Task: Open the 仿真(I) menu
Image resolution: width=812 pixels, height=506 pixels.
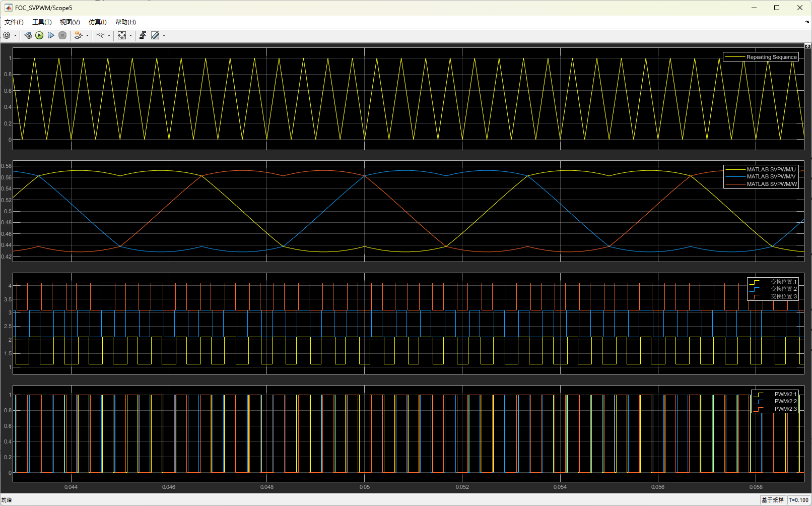Action: [x=98, y=22]
